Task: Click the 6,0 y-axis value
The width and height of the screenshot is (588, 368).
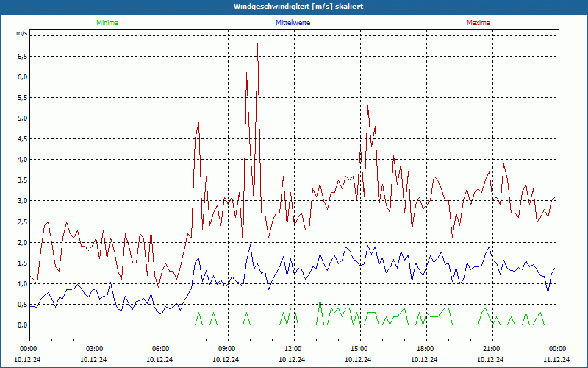Action: [x=22, y=77]
